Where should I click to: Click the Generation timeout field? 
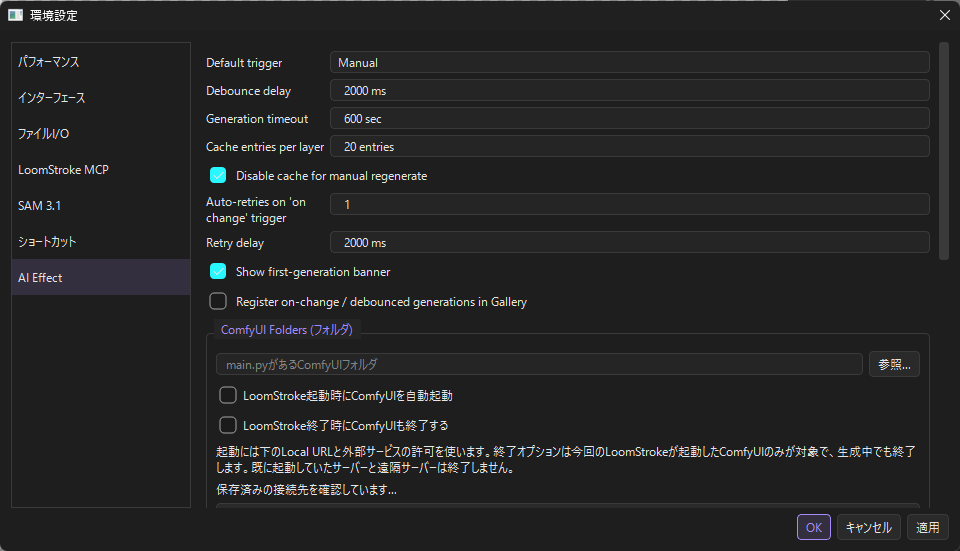[x=629, y=119]
